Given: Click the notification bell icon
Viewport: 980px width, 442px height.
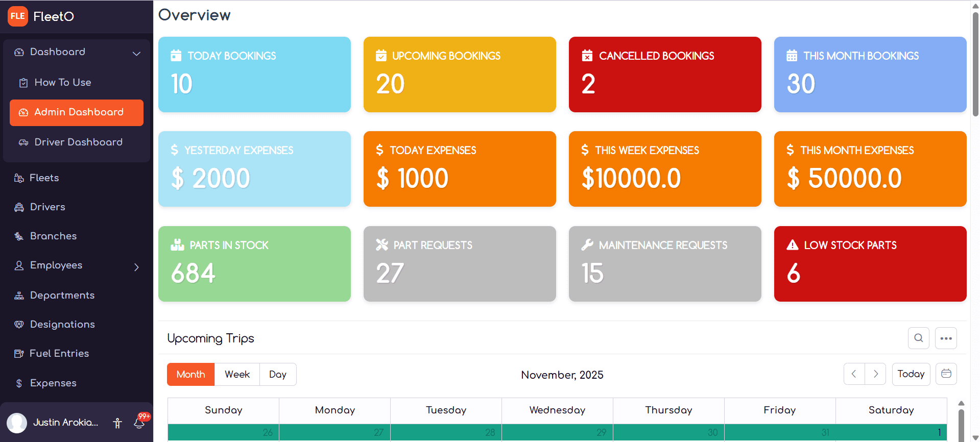Looking at the screenshot, I should tap(139, 423).
